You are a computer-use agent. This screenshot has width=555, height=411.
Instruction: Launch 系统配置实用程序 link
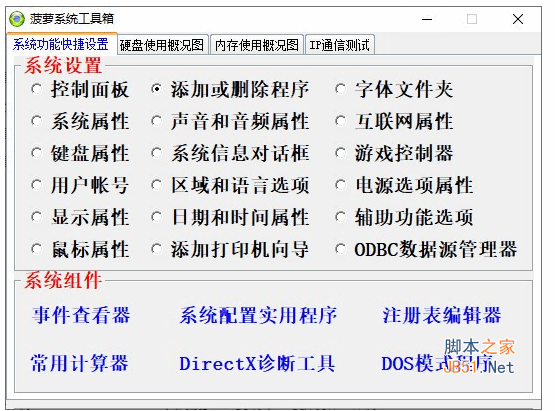point(258,315)
